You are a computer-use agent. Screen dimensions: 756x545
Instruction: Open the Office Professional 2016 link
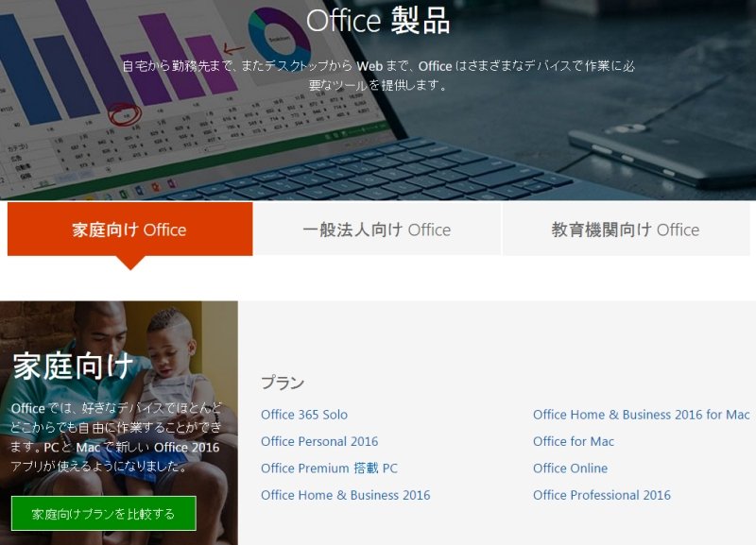coord(602,495)
